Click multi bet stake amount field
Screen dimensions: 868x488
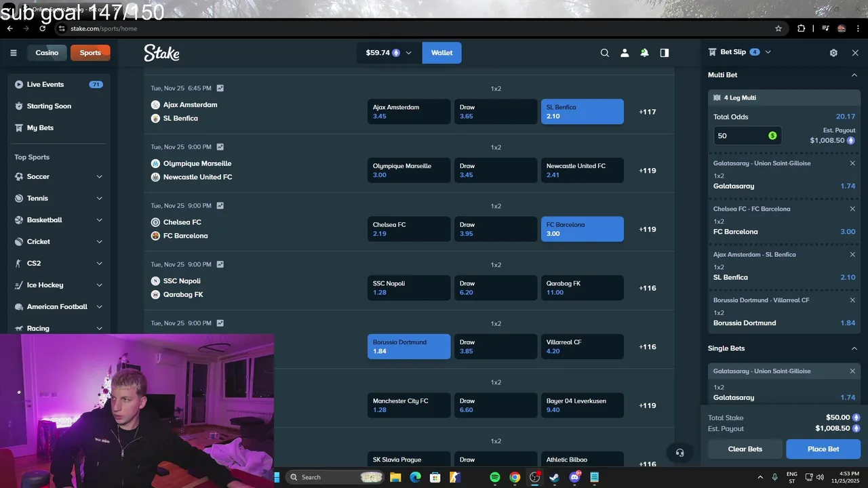pyautogui.click(x=748, y=136)
